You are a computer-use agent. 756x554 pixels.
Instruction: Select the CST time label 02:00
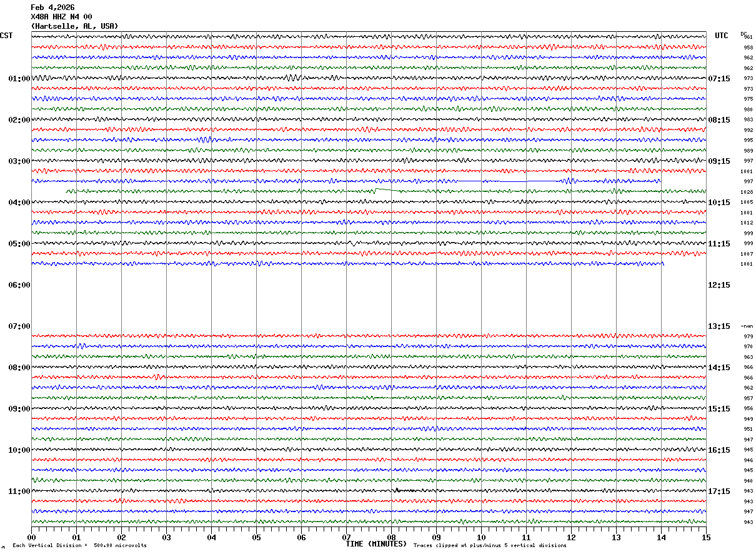click(x=19, y=120)
